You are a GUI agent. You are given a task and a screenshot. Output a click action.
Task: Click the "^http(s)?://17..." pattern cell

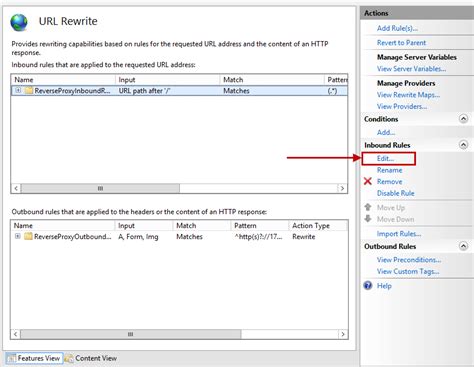(x=258, y=237)
